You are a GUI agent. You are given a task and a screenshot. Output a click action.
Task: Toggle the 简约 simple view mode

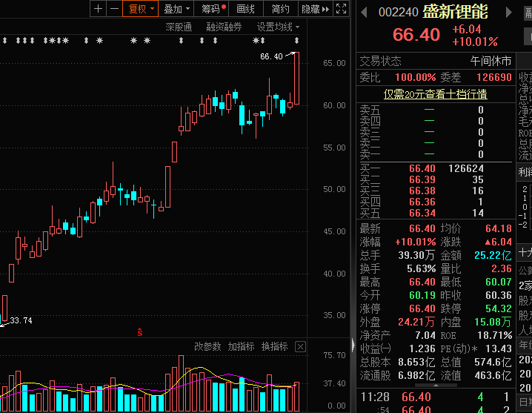click(x=281, y=9)
